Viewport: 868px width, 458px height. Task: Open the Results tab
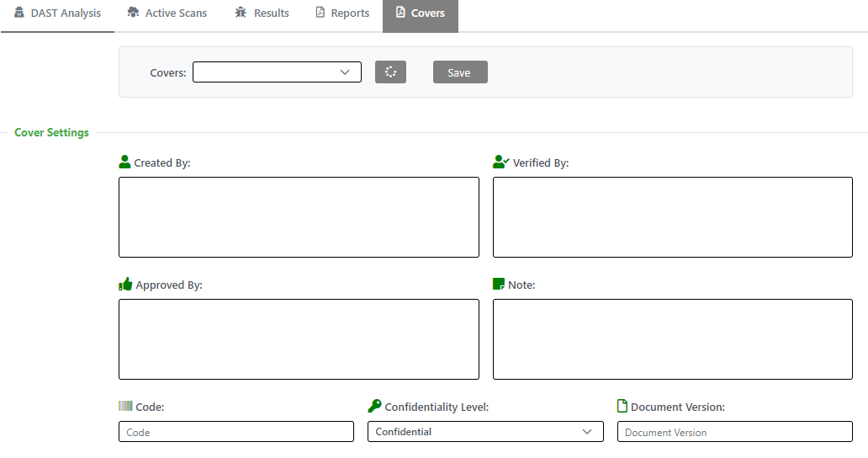tap(262, 13)
